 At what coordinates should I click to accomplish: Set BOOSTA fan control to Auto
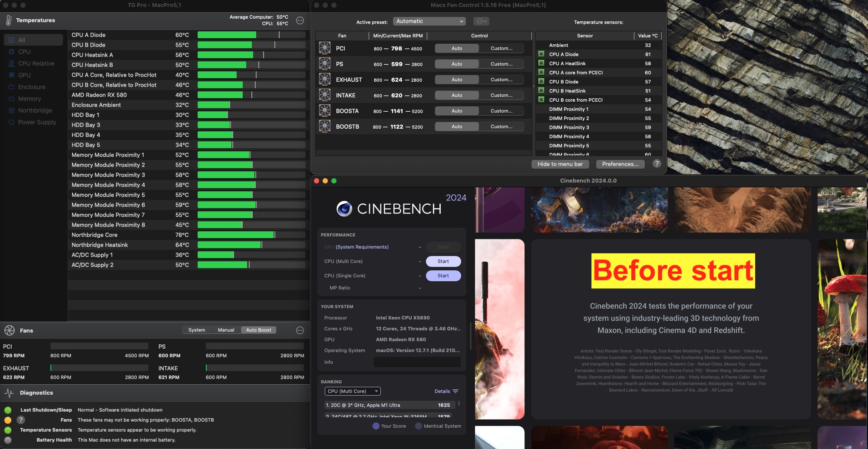coord(457,111)
